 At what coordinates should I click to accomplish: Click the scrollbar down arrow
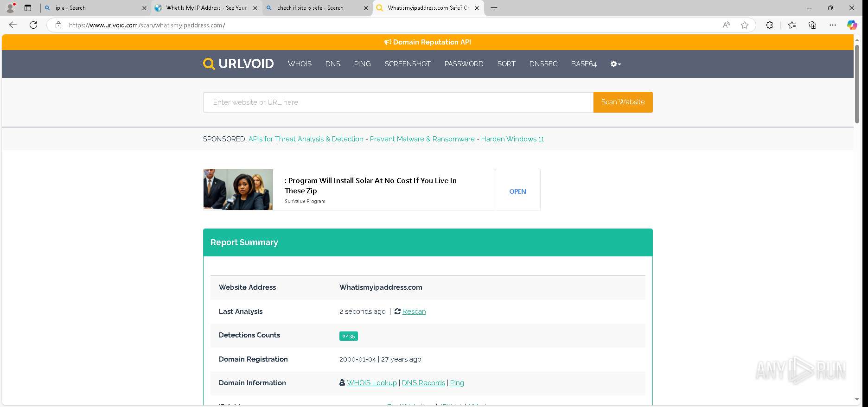tap(857, 399)
